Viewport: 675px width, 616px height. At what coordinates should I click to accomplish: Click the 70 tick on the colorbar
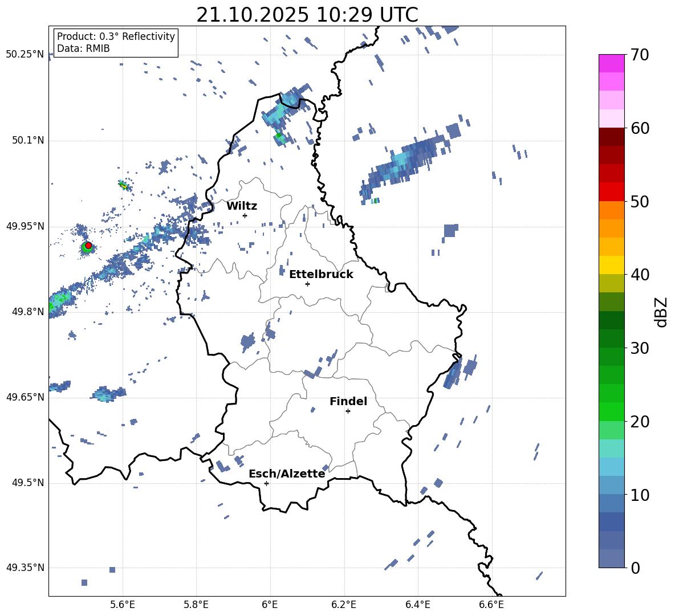pos(639,55)
